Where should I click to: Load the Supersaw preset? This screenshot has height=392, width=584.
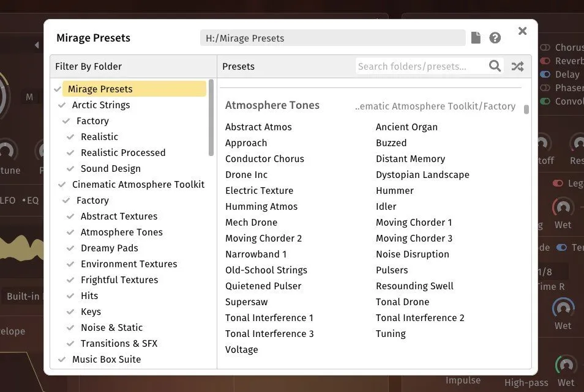(246, 301)
